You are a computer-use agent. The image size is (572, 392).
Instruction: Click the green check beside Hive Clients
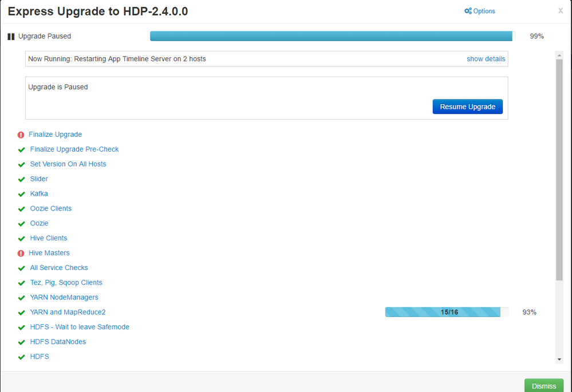22,239
